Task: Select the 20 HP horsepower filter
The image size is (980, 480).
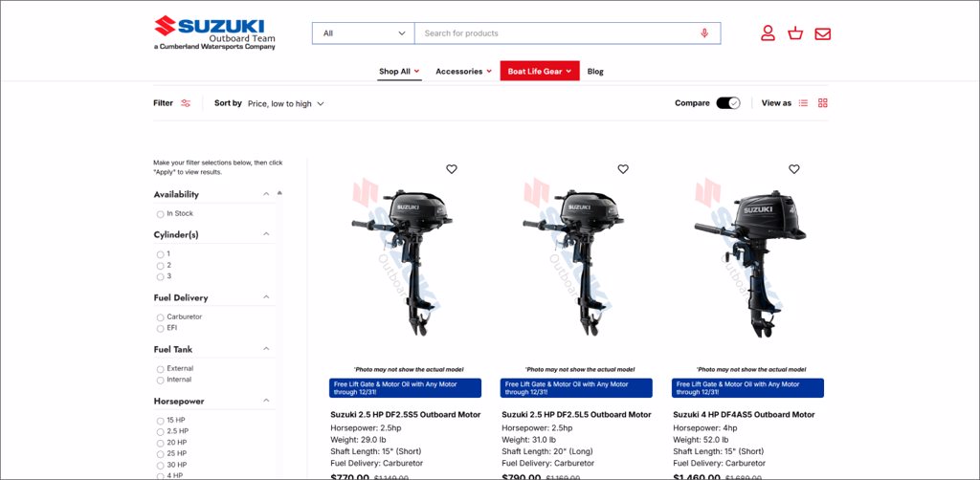Action: click(x=161, y=443)
